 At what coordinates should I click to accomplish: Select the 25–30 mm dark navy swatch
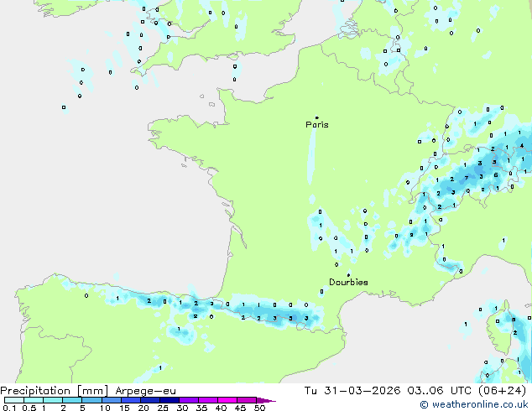pos(170,400)
